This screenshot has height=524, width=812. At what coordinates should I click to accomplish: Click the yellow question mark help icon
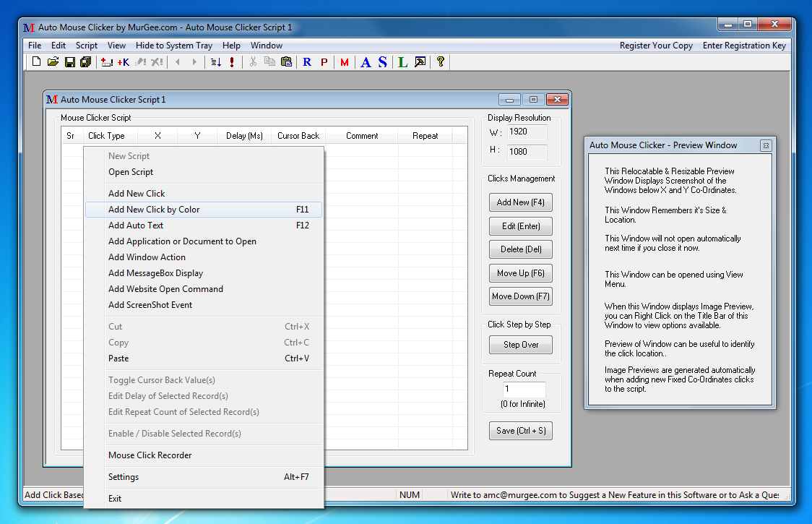441,61
